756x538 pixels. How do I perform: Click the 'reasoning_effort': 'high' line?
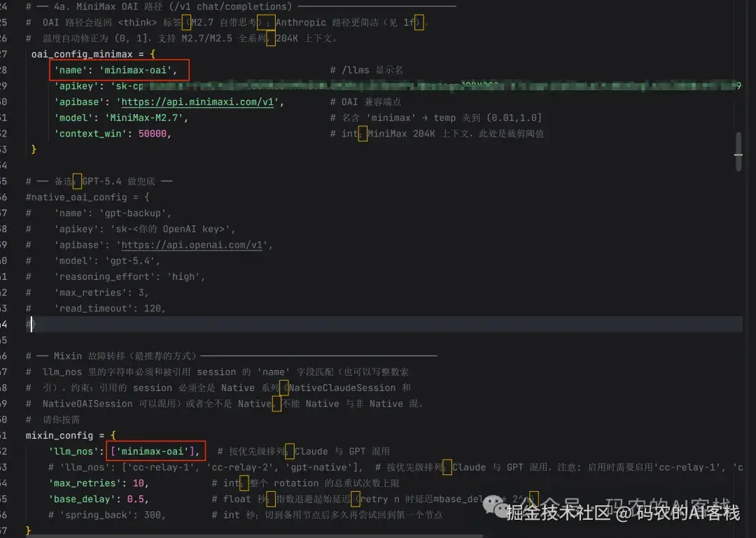(129, 277)
